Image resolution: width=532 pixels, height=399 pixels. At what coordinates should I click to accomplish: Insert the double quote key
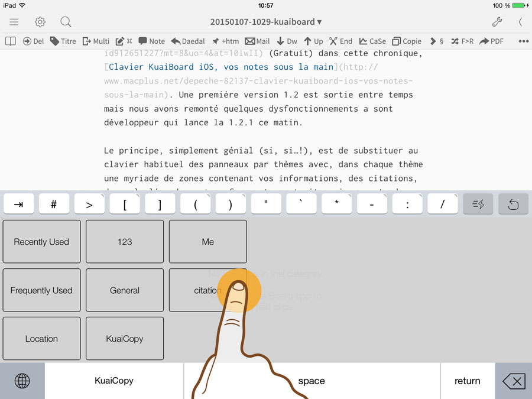pos(266,204)
